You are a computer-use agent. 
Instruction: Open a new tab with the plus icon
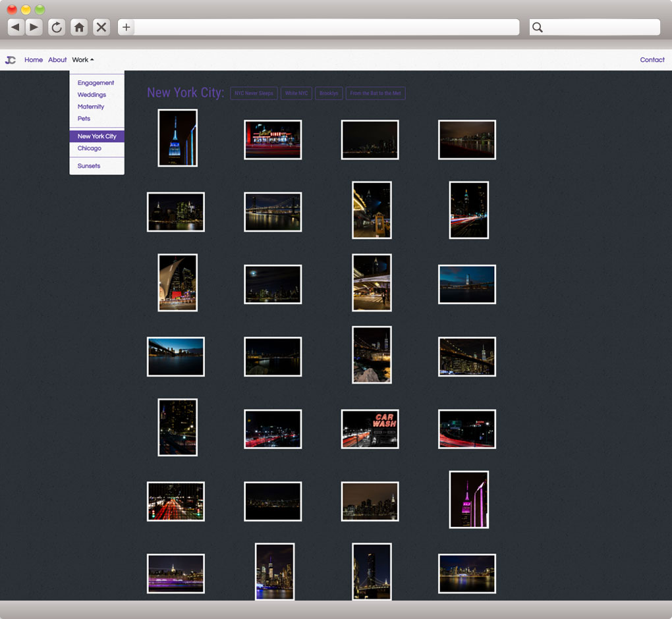pyautogui.click(x=126, y=27)
